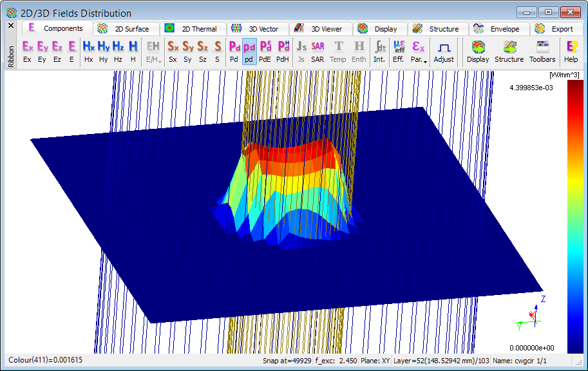Show the Hy magnetic field component
The width and height of the screenshot is (588, 371).
pos(103,51)
